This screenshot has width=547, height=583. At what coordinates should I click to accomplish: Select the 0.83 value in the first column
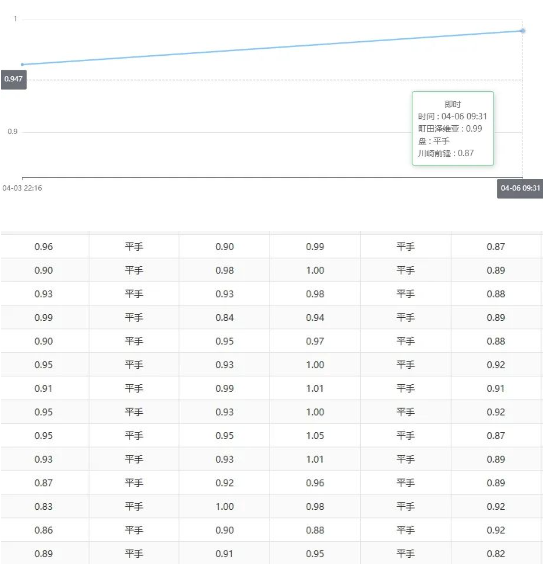coord(44,506)
